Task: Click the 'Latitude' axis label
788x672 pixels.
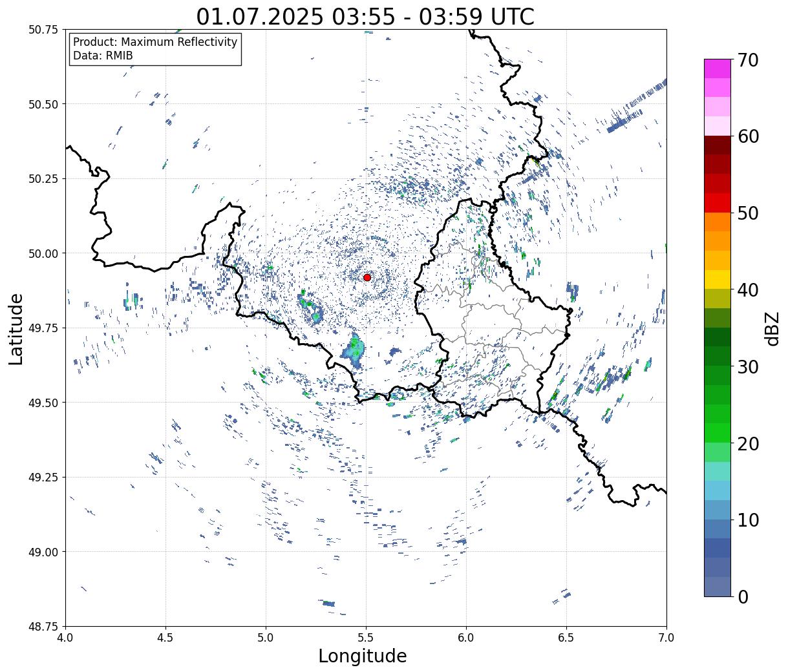Action: pos(16,328)
